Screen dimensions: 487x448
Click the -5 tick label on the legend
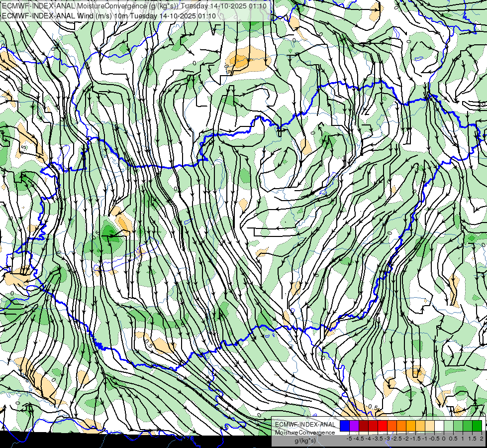[349, 439]
